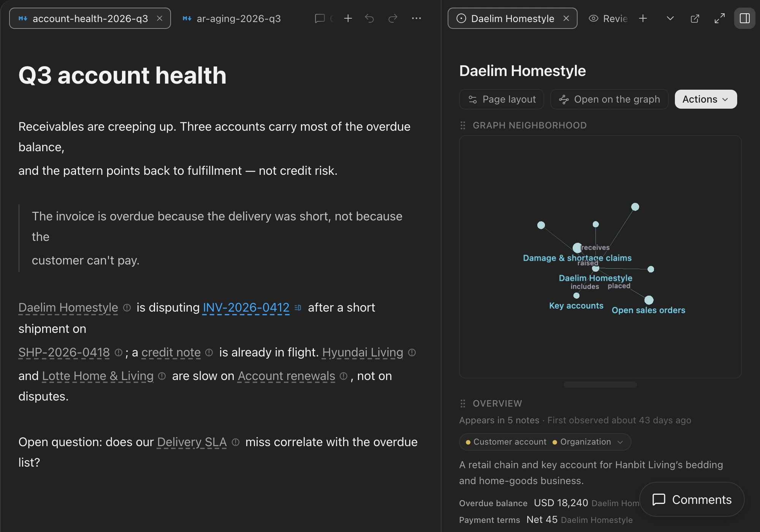Switch to account-health-2026-q3 tab
The height and width of the screenshot is (532, 760).
(90, 18)
